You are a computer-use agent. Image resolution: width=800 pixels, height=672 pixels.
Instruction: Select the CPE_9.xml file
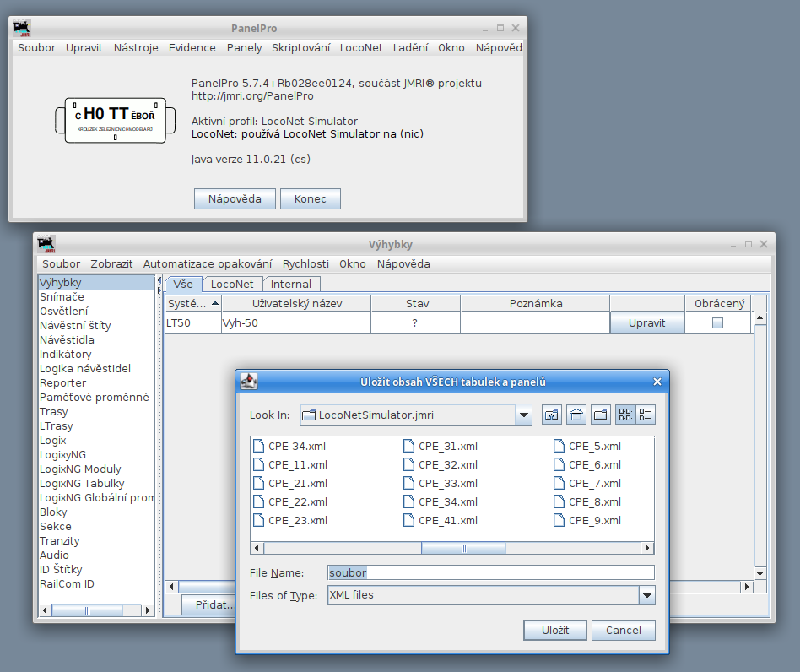click(594, 521)
